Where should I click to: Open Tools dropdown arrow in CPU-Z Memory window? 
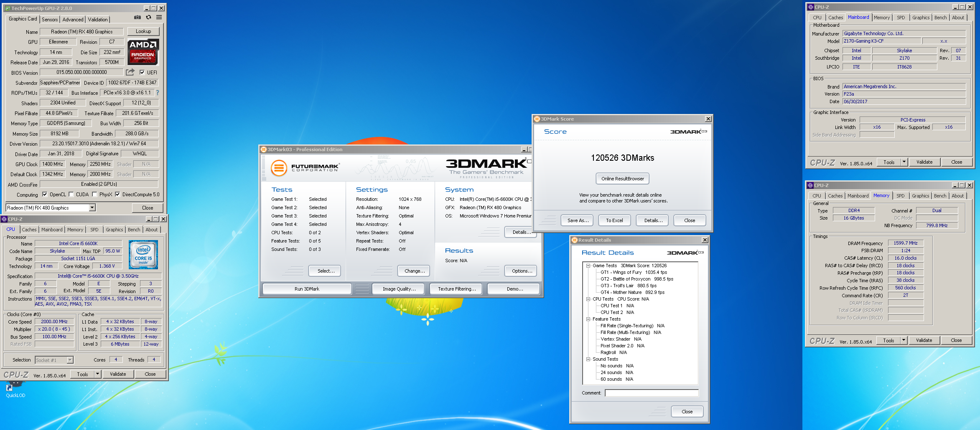pyautogui.click(x=904, y=341)
